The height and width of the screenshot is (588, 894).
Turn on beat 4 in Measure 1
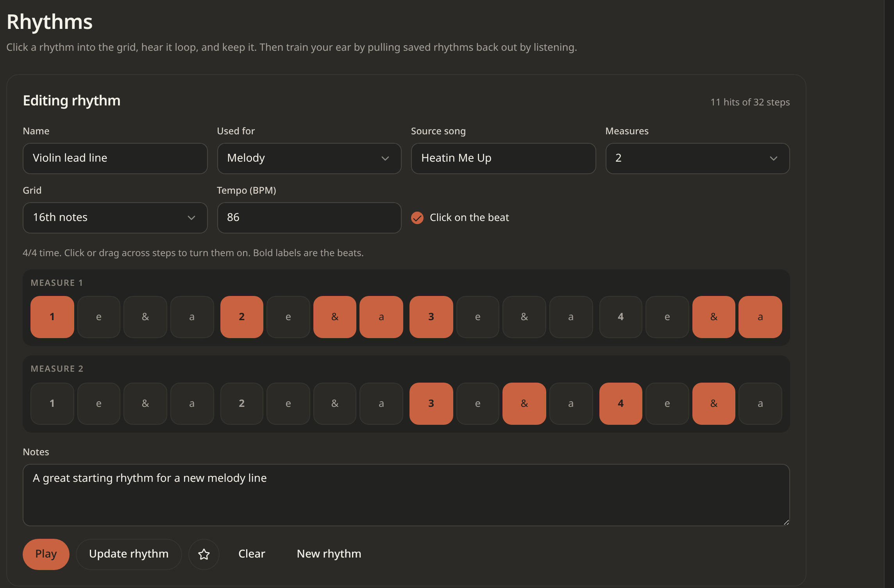(x=621, y=317)
